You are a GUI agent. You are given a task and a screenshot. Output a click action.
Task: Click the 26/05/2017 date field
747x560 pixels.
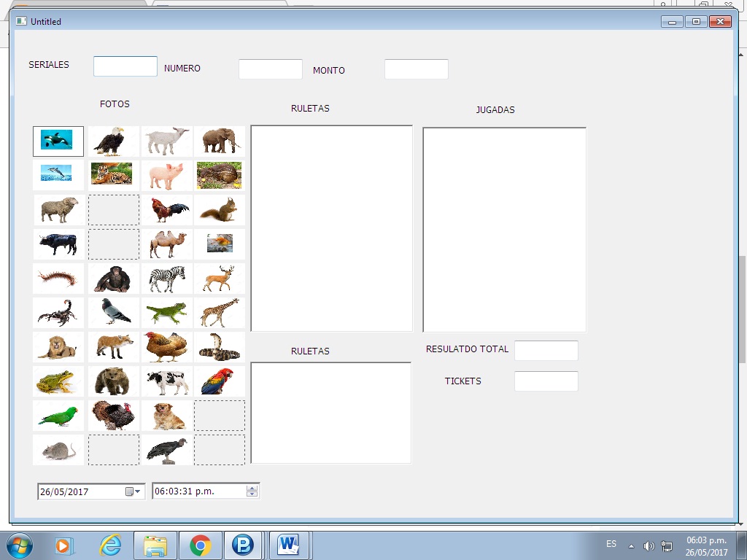coord(91,491)
